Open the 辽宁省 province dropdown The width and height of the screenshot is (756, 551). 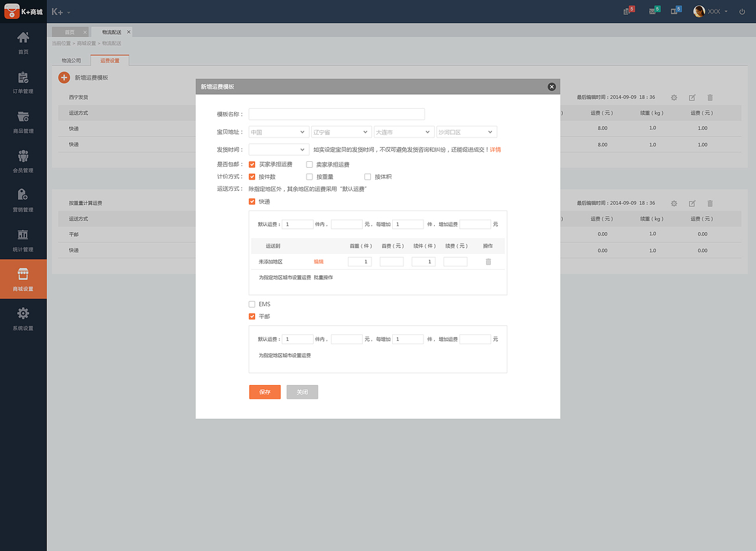pos(341,132)
